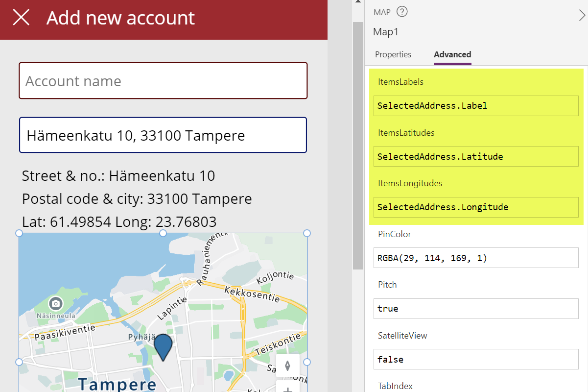Close the Add new account screen
Viewport: 588px width, 392px height.
(x=21, y=18)
